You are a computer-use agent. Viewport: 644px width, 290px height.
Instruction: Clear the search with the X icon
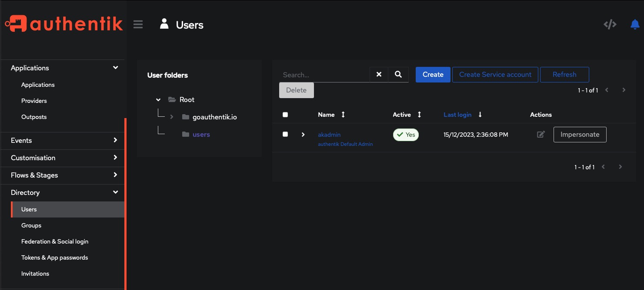(x=378, y=74)
